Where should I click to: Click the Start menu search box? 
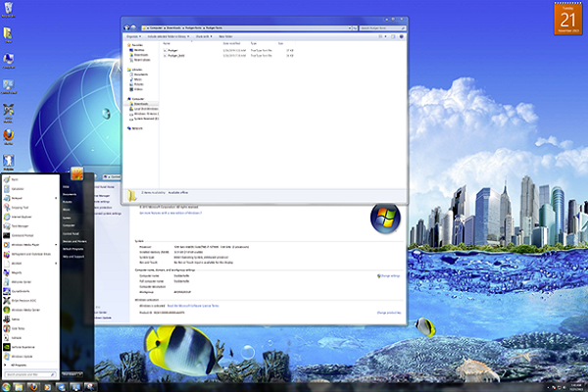click(x=30, y=374)
